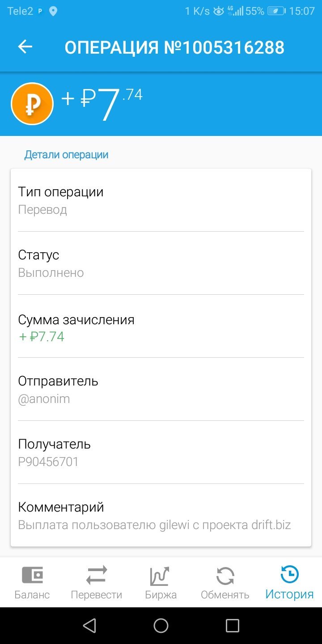This screenshot has width=322, height=644.
Task: Go back with the arrow icon
Action: click(x=25, y=47)
